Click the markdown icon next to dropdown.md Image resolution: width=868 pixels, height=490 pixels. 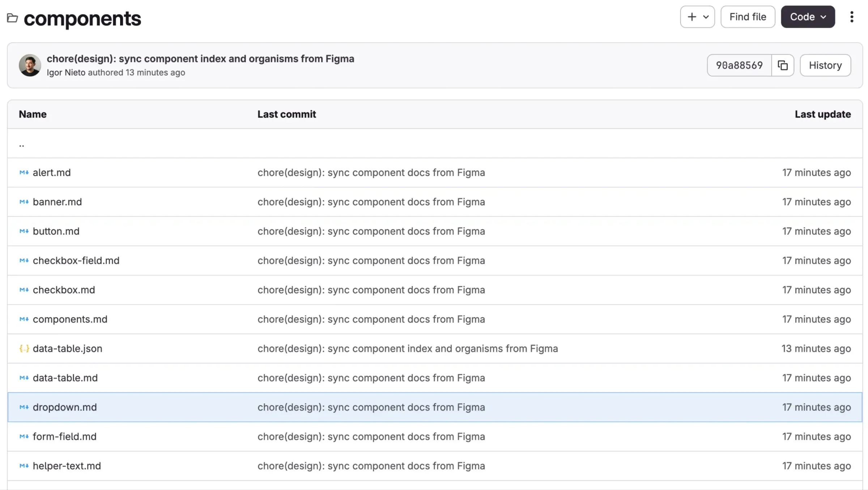(x=24, y=407)
